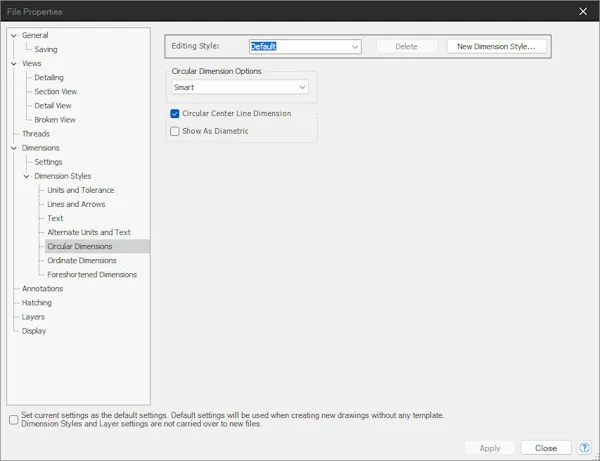This screenshot has height=461, width=600.
Task: Open Units and Tolerance settings
Action: (80, 190)
